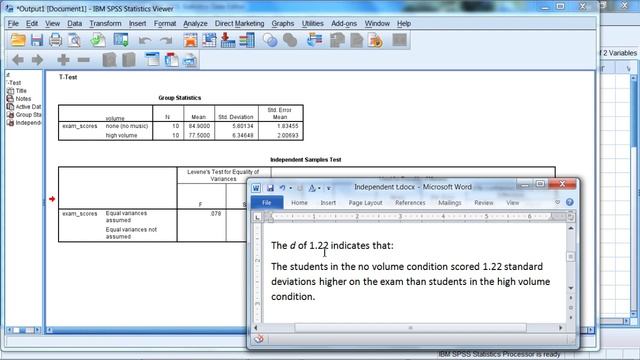Click the Select last output icon
Screen dimensions: 640x360
point(315,40)
